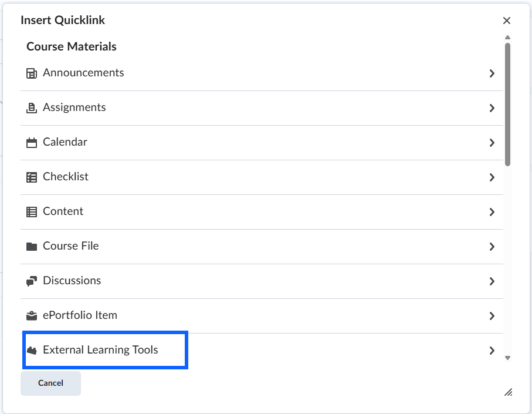Expand Announcements with its chevron arrow
Image resolution: width=532 pixels, height=414 pixels.
tap(492, 73)
